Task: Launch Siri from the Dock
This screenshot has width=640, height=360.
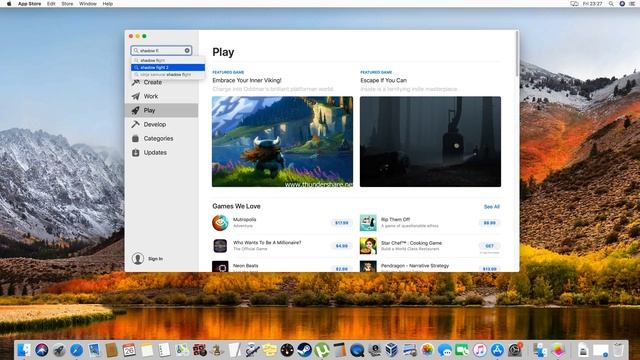Action: (x=41, y=350)
